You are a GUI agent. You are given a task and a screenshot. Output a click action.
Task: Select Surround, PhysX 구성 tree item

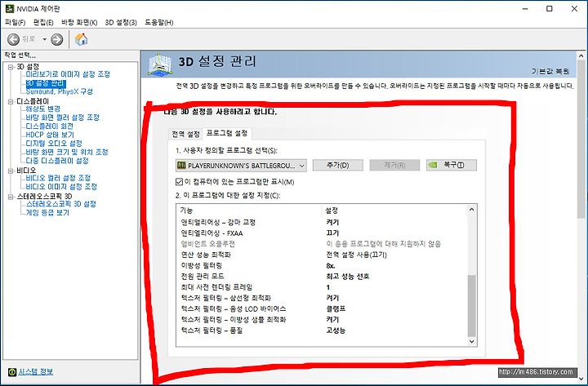60,91
